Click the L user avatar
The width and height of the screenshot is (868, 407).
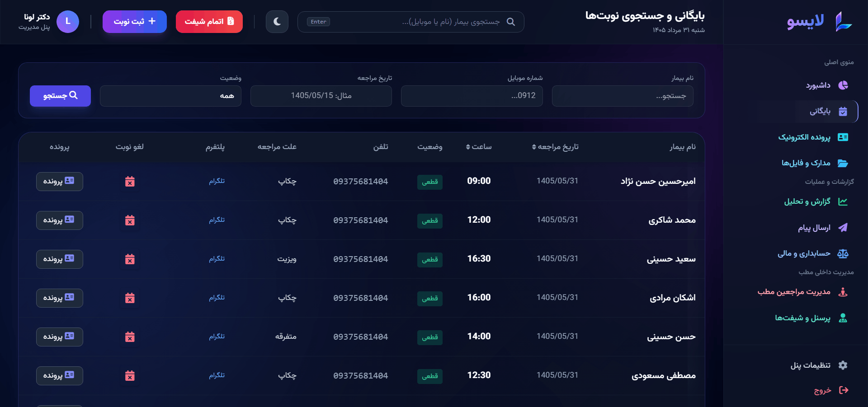coord(68,22)
